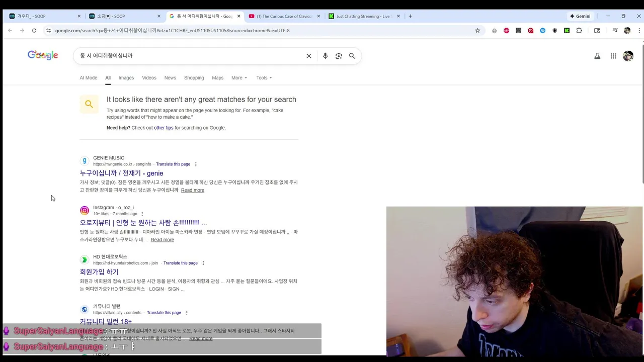Read more of the Instagram snippet
The height and width of the screenshot is (362, 644).
click(x=163, y=240)
